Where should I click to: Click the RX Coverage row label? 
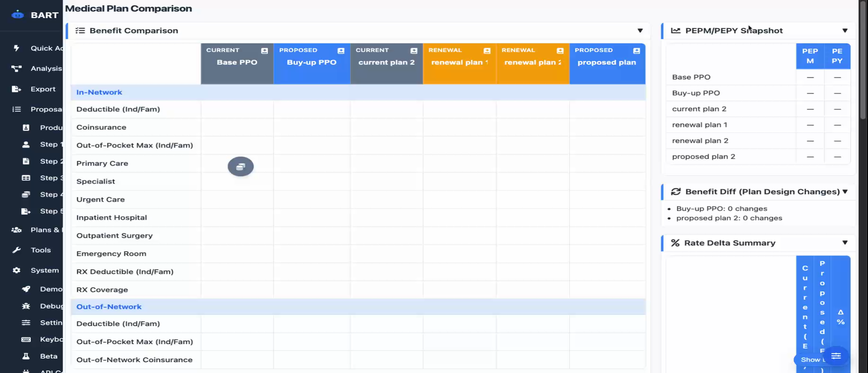pyautogui.click(x=102, y=290)
